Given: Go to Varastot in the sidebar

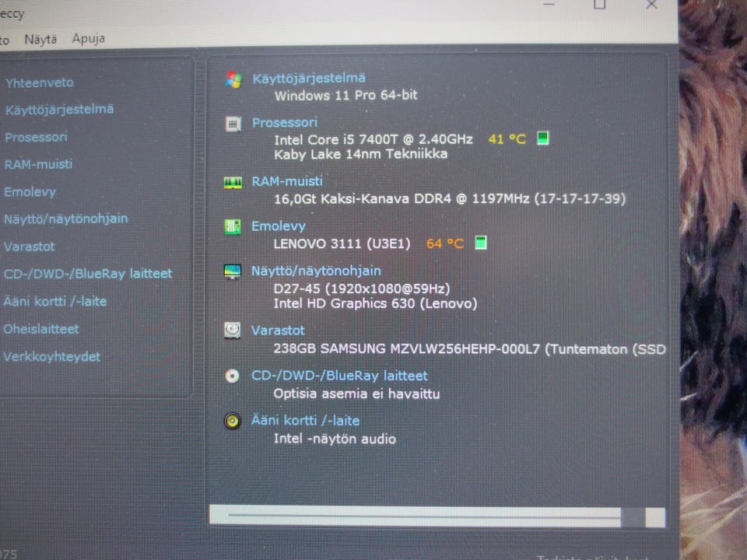Looking at the screenshot, I should (29, 247).
